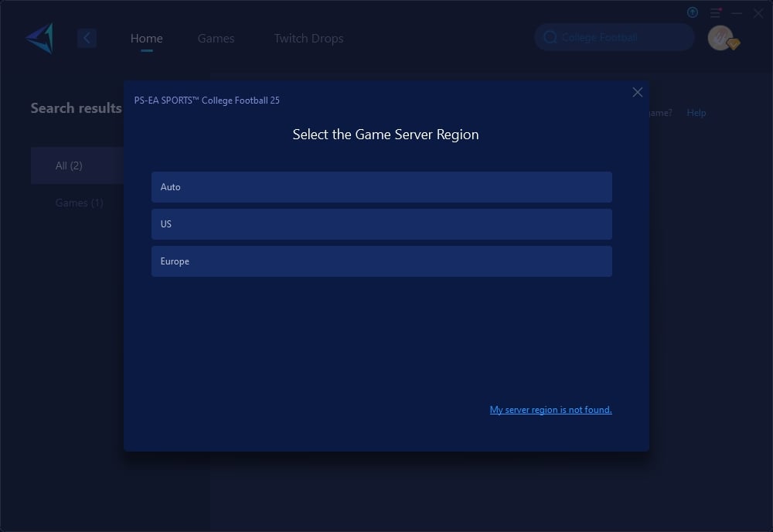This screenshot has height=532, width=773.
Task: Open the Home tab
Action: (146, 39)
